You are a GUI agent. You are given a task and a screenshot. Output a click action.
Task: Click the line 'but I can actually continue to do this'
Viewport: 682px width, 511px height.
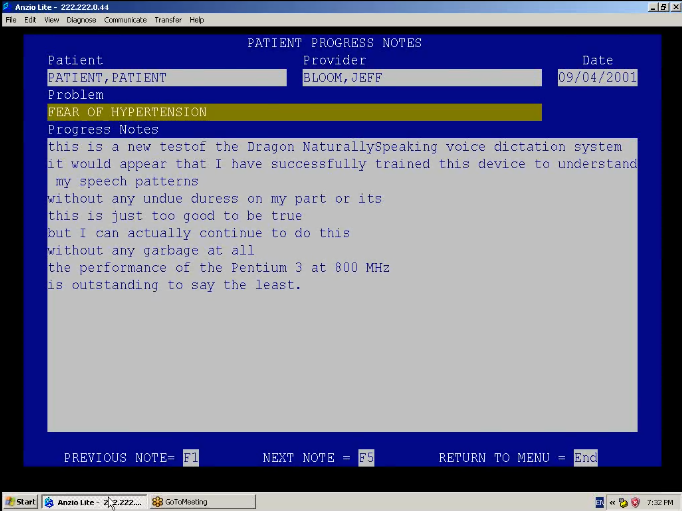[x=199, y=233]
